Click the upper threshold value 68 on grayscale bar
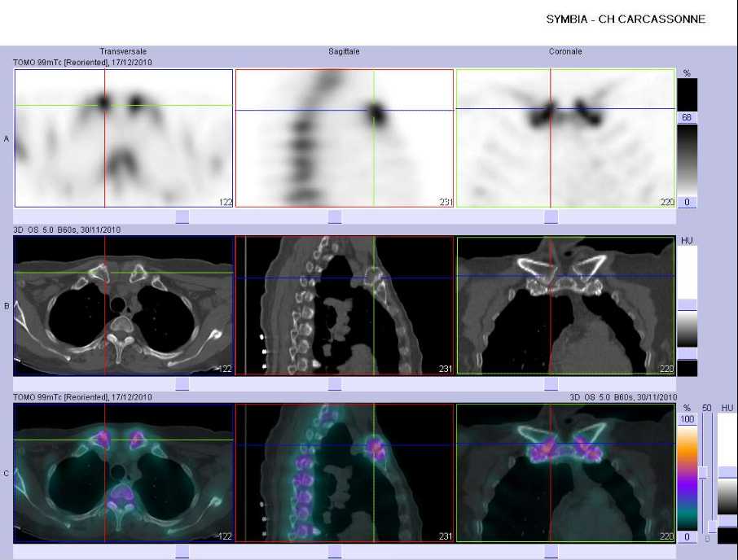738x560 pixels. (x=687, y=117)
